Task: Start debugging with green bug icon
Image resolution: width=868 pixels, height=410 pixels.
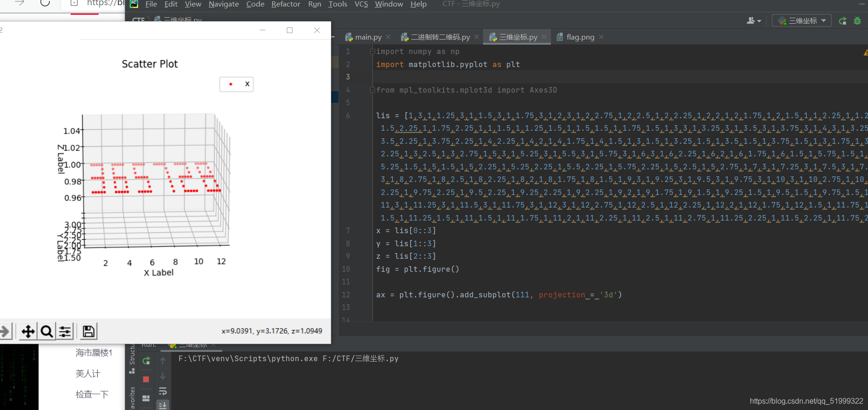Action: click(x=857, y=21)
